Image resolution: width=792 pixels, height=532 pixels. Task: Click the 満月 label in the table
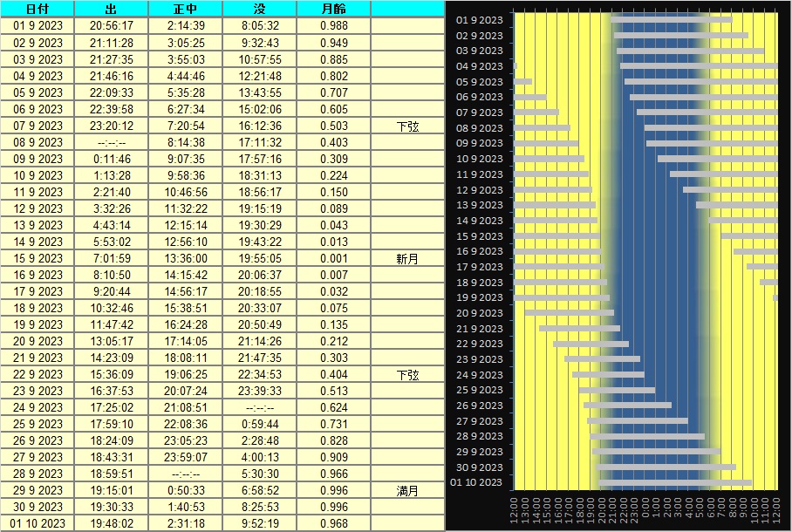pos(407,491)
